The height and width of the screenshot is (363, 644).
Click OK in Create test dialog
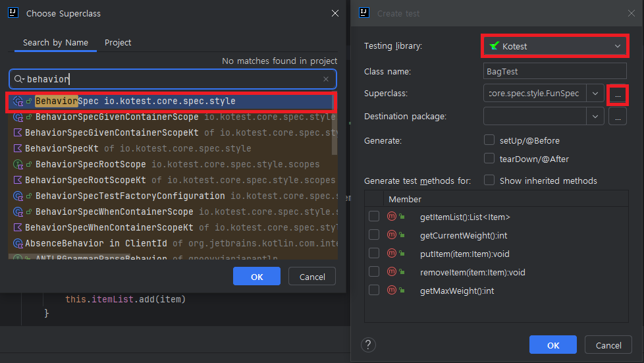click(553, 345)
